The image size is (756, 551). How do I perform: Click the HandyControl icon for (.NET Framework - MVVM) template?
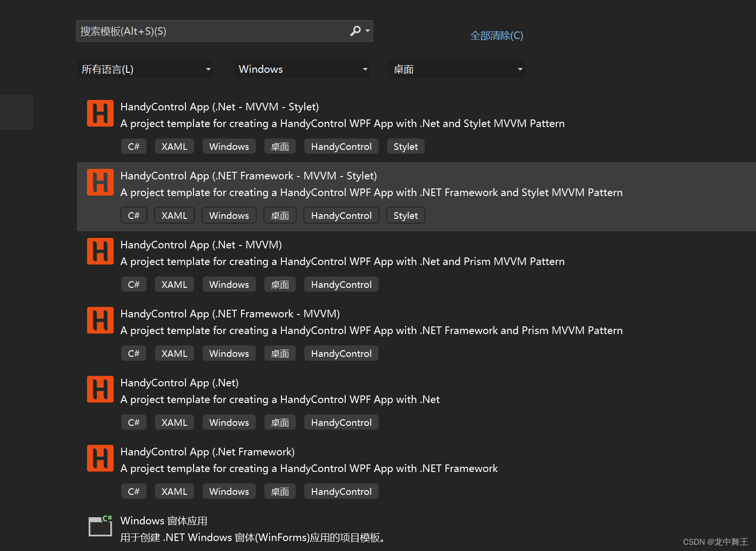click(100, 320)
